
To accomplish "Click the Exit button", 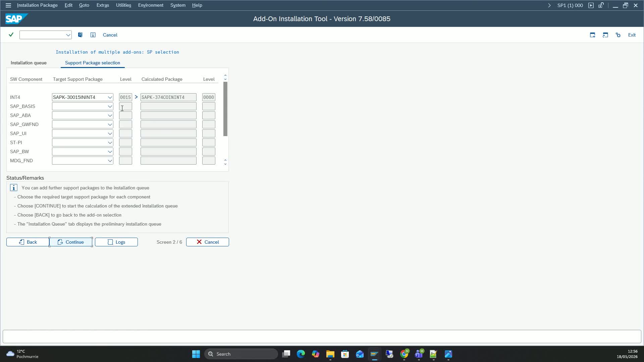I will [632, 35].
